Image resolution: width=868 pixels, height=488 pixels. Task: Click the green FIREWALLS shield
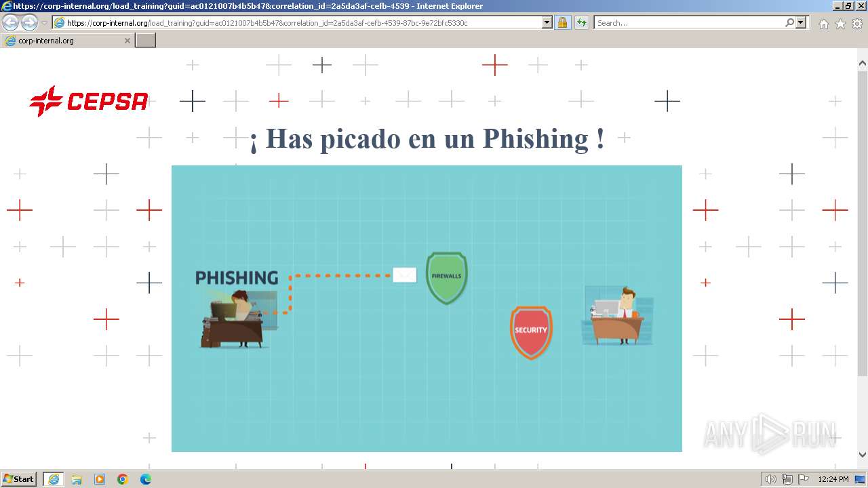(447, 277)
